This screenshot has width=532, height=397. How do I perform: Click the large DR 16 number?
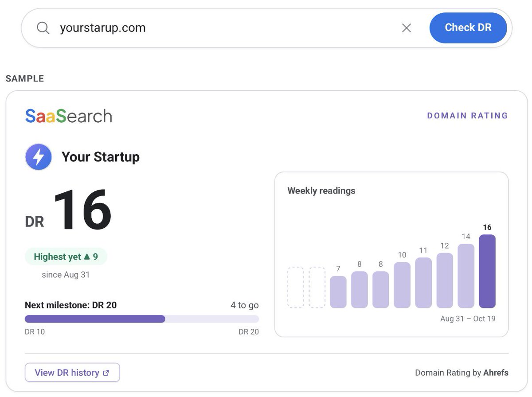[82, 210]
